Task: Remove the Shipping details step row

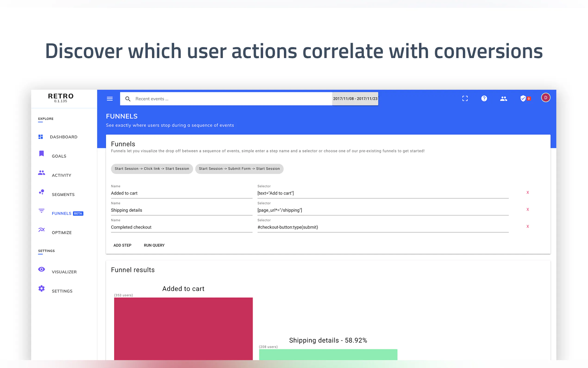Action: click(528, 209)
